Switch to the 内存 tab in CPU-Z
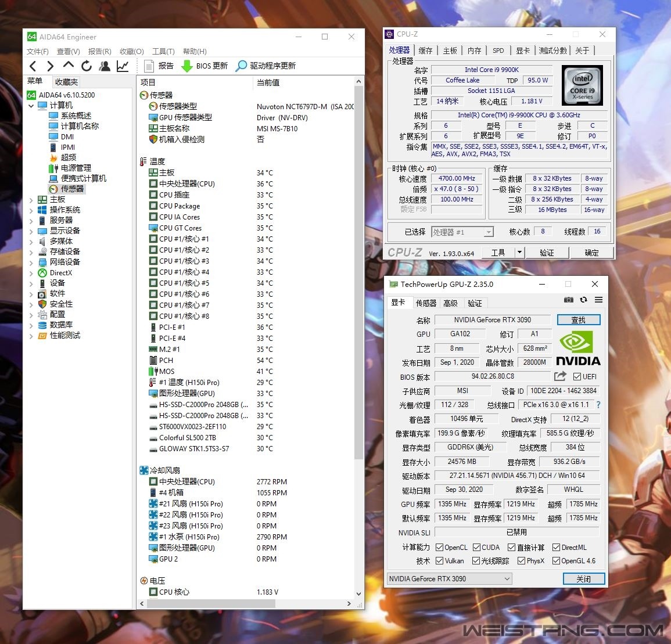Screen dimensions: 671x644 474,51
